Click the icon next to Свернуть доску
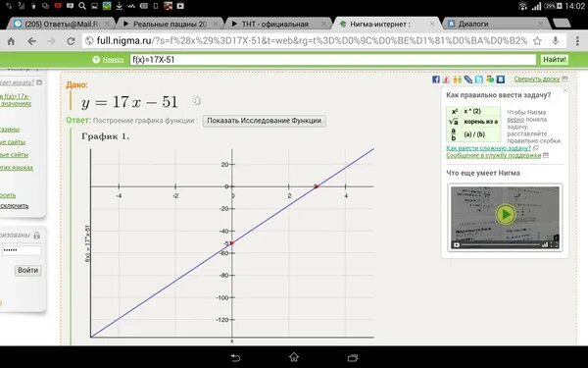588x368 pixels. tap(565, 79)
